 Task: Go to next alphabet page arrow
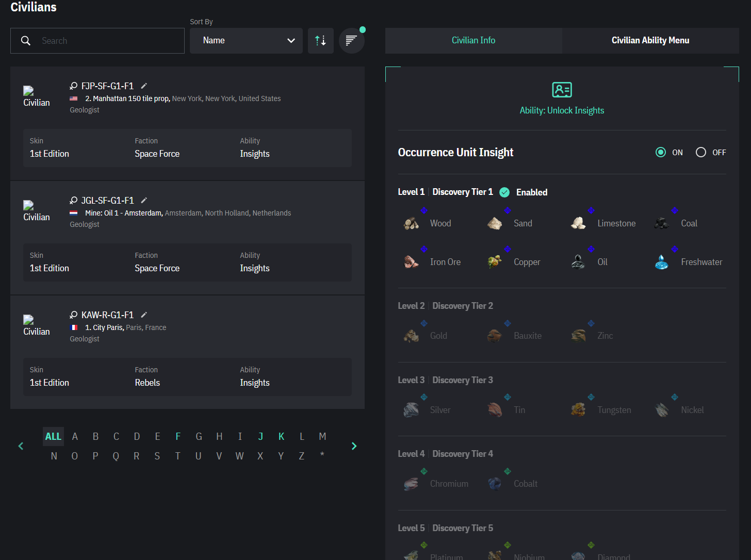point(354,446)
